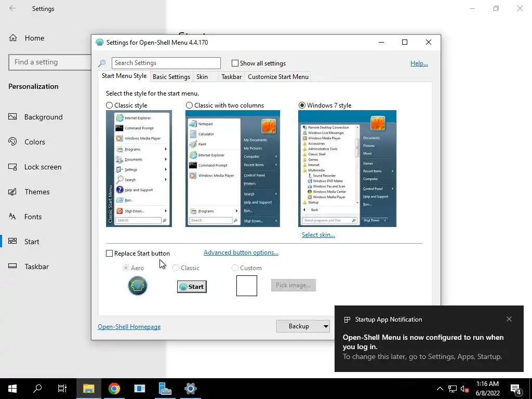Click the Aero shell button image

(x=137, y=286)
